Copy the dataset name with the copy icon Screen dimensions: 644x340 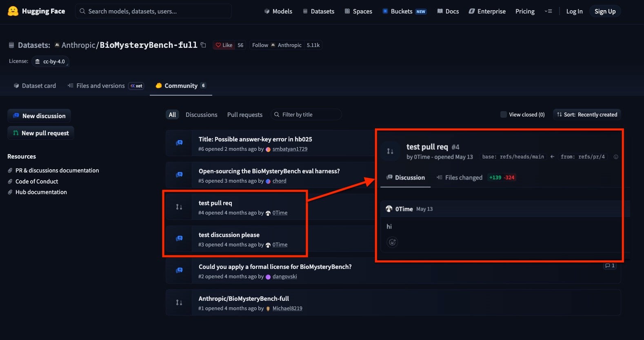tap(203, 45)
